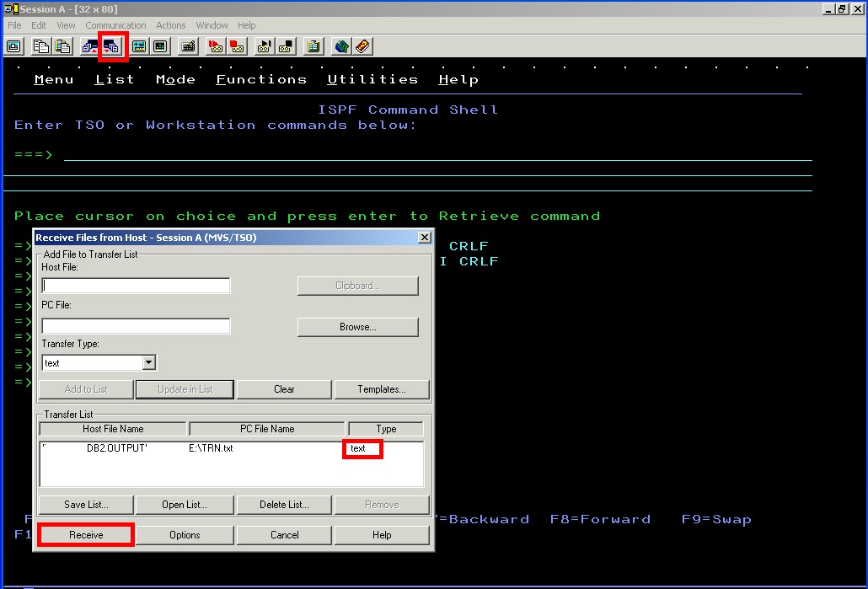Open the Receive File from Host toolbar icon
This screenshot has height=589, width=868.
(112, 46)
